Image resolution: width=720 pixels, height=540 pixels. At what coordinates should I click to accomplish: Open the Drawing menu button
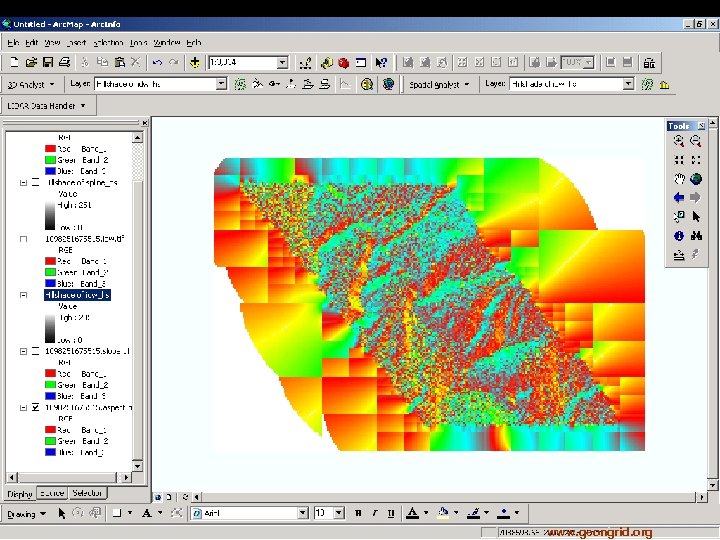coord(25,514)
